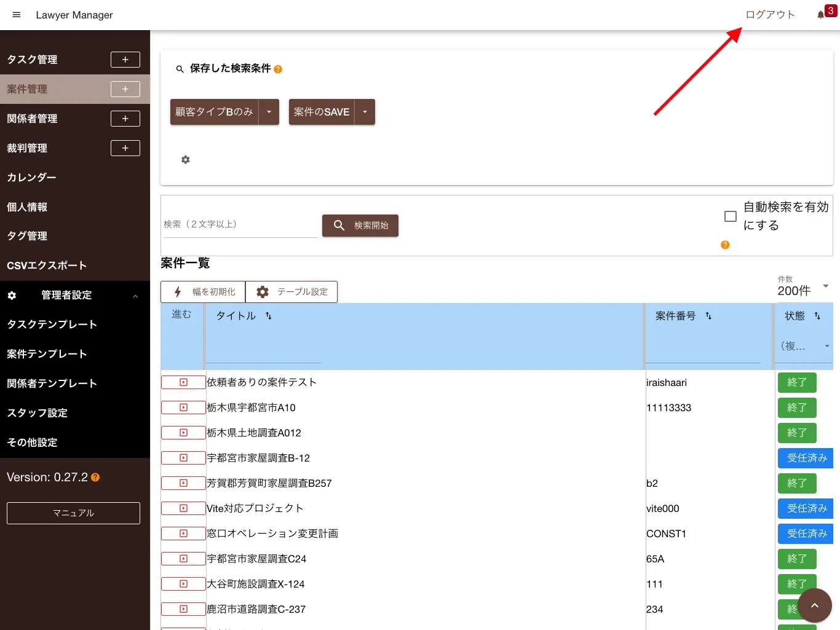The image size is (840, 630).
Task: Click 受任済み status of Vite対応プロジェクト
Action: [x=806, y=508]
